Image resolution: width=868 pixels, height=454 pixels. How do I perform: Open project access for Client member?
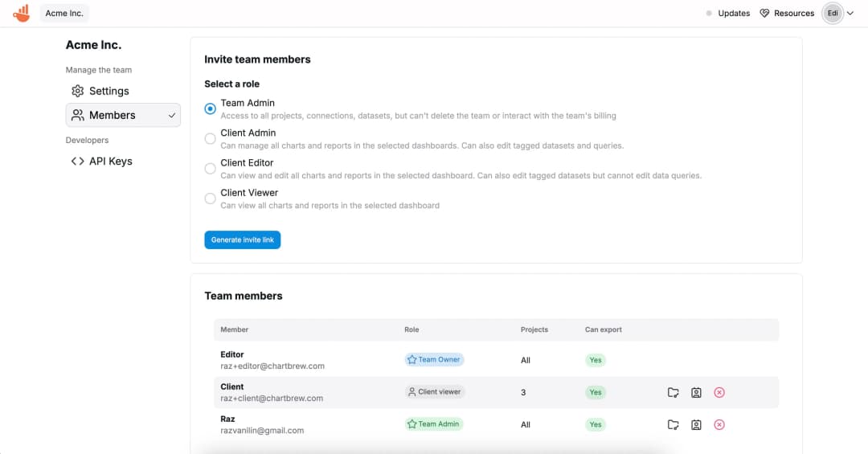[x=674, y=392]
